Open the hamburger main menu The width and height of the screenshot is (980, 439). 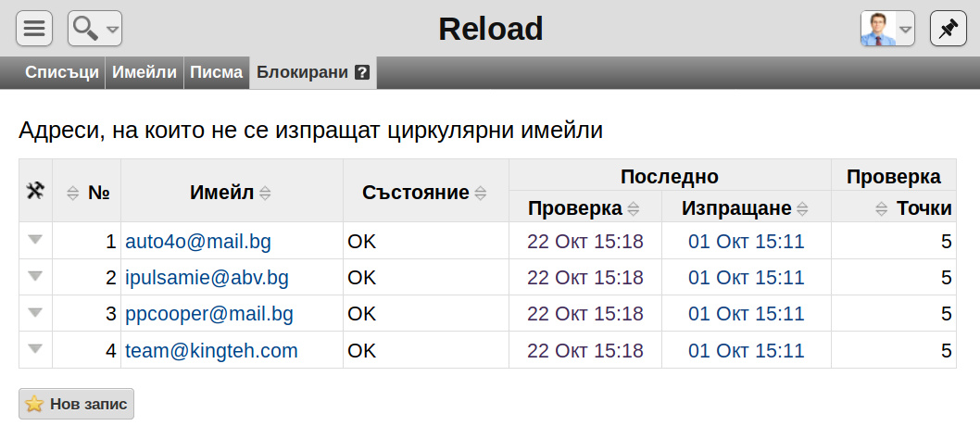coord(33,28)
